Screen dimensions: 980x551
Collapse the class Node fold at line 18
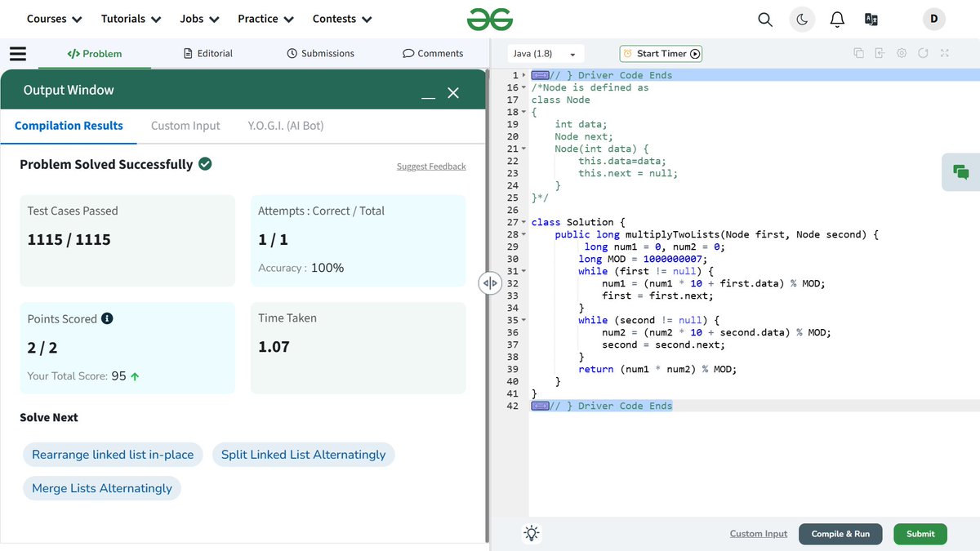point(524,112)
